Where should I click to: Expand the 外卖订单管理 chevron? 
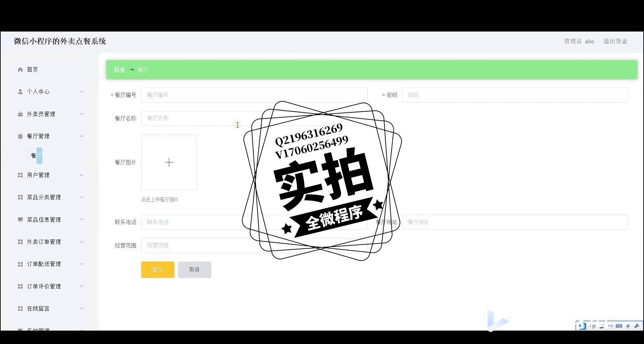tap(82, 242)
